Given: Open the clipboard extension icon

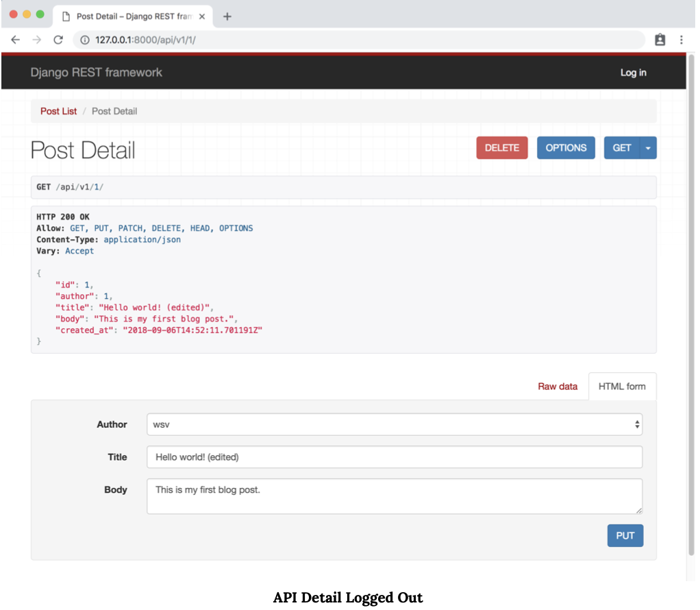Looking at the screenshot, I should tap(660, 40).
